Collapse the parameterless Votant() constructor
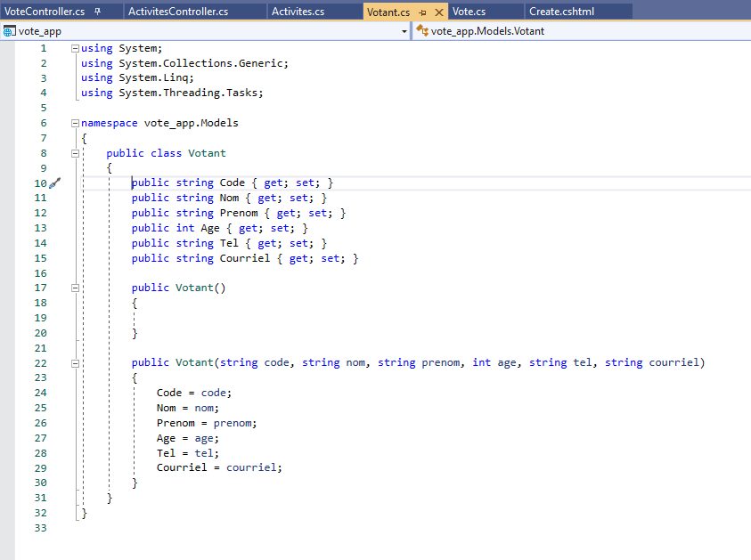 75,288
